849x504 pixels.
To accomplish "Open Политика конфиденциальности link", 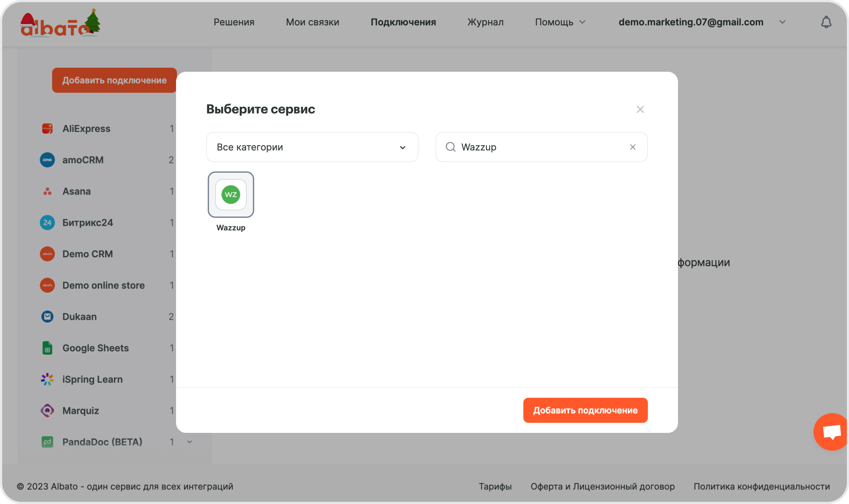I will pos(762,486).
